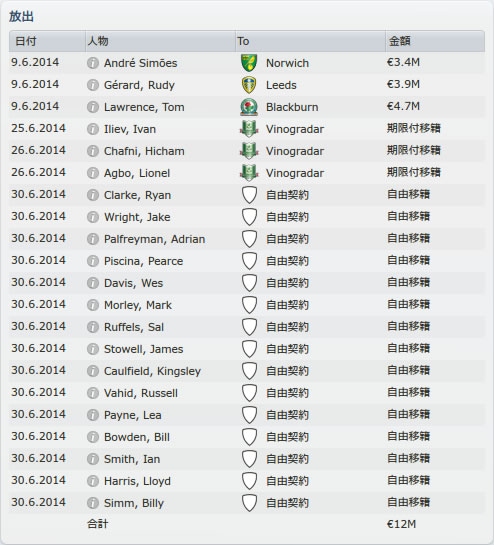
Task: Click info icon beside Clarke, Ryan
Action: [x=92, y=195]
